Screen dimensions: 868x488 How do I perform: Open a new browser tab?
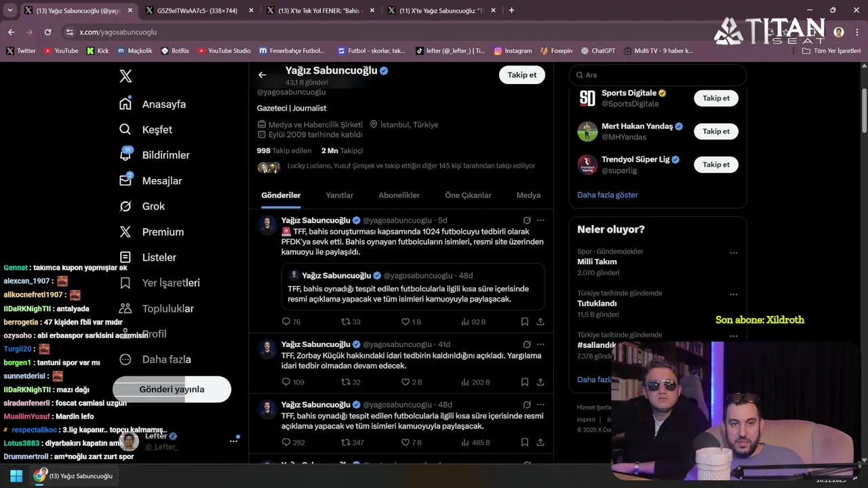[511, 10]
